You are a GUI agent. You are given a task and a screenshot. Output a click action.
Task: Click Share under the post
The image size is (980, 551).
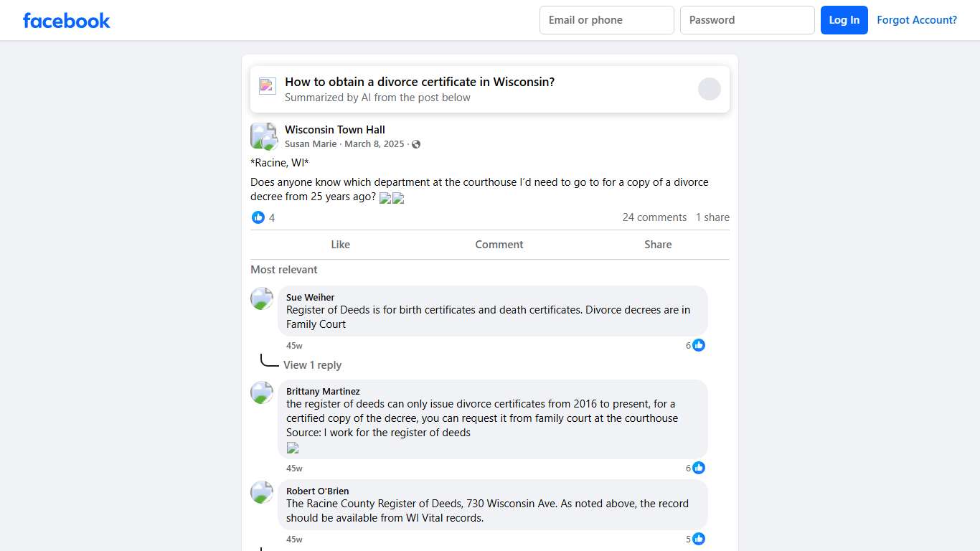click(x=657, y=245)
